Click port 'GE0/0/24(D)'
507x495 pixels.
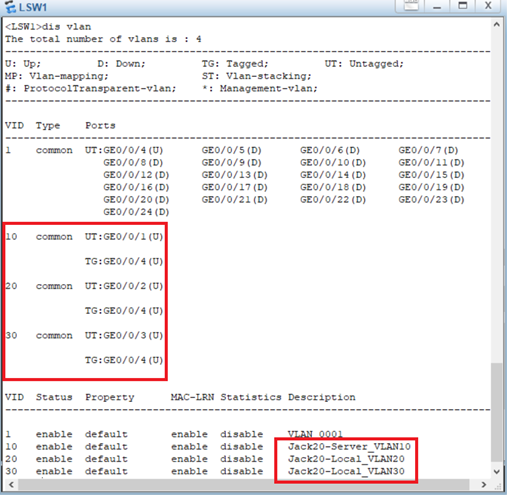point(136,212)
